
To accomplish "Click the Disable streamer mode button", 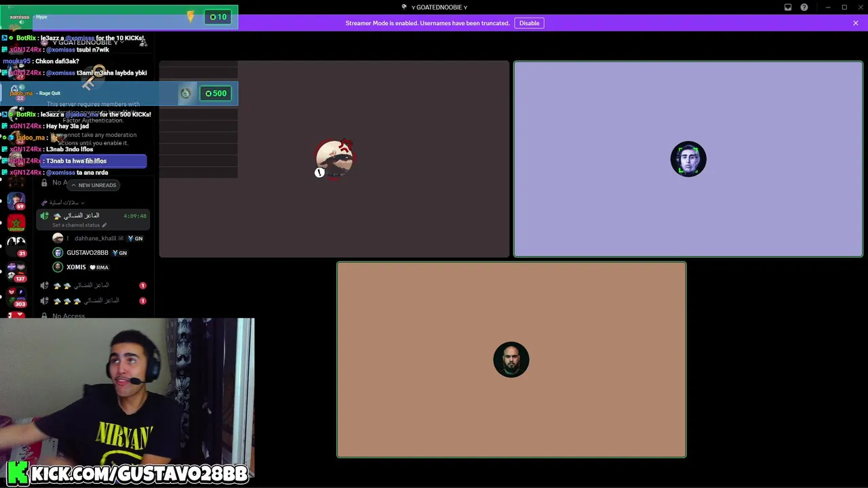I will [x=529, y=23].
